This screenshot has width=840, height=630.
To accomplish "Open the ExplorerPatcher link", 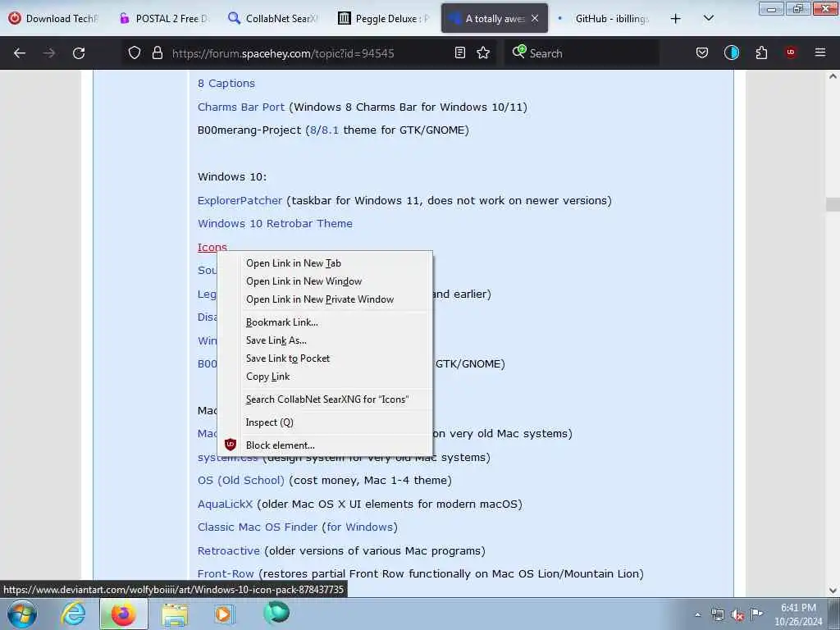I will [240, 200].
